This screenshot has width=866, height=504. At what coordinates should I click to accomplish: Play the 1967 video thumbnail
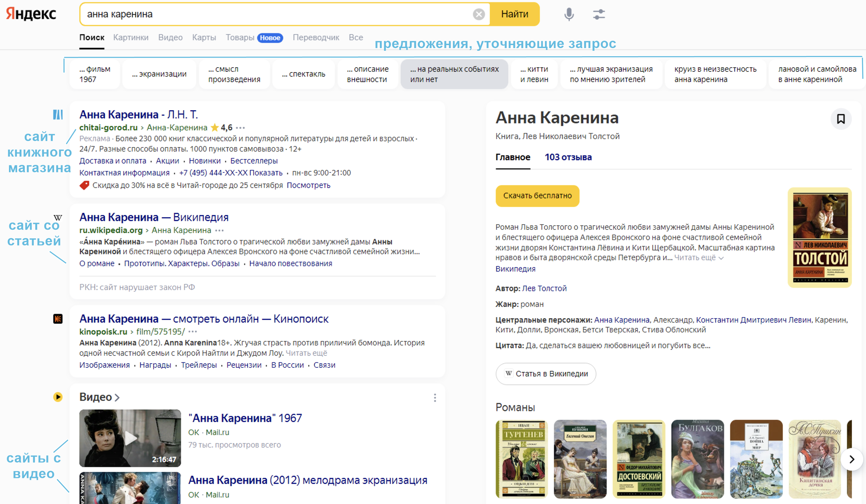pos(130,438)
